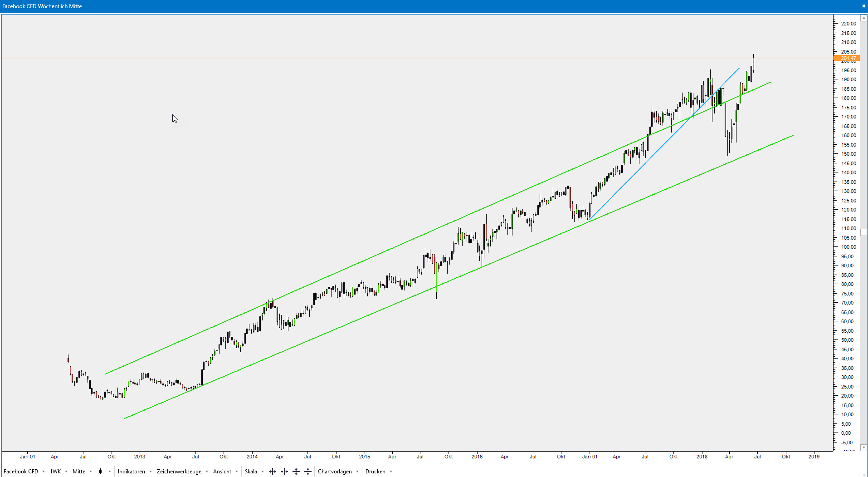This screenshot has width=868, height=477.
Task: Expand the chart type dropdown arrow
Action: 110,472
